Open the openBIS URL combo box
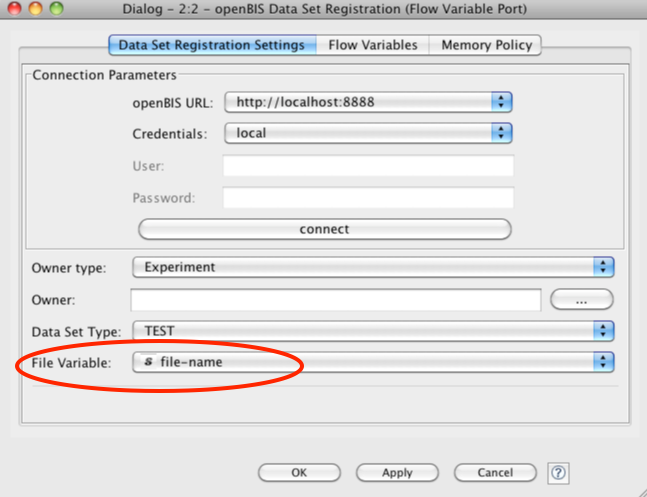 (368, 102)
